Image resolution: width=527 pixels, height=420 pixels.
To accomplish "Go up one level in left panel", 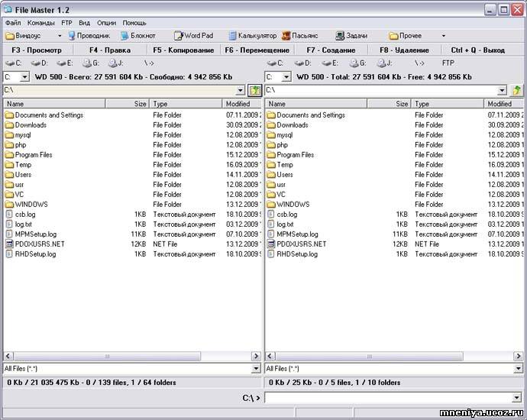I will (255, 90).
